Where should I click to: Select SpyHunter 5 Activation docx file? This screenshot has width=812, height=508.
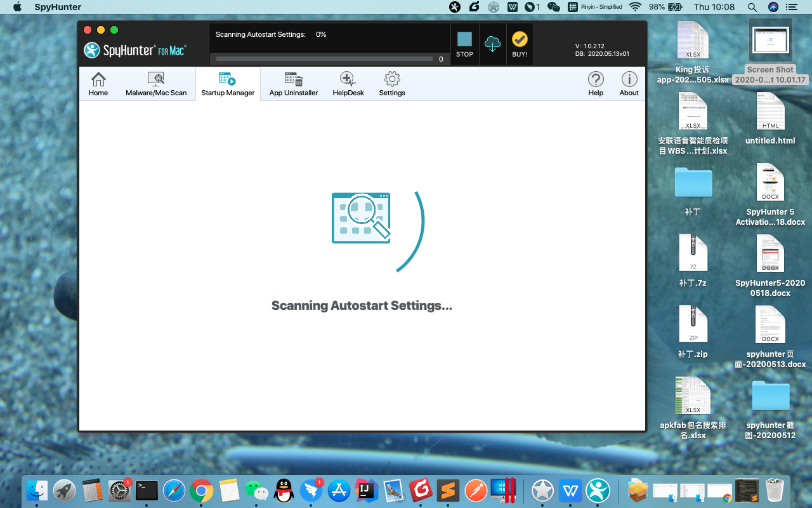(770, 195)
